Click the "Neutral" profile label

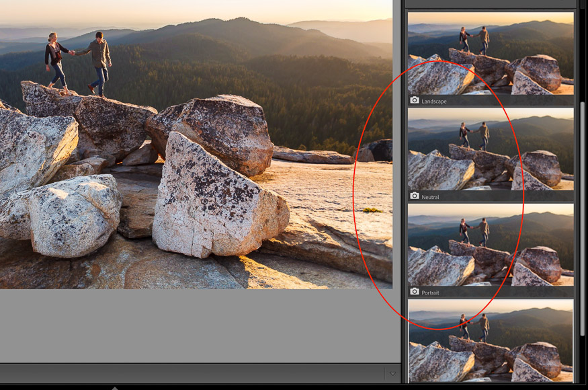(x=430, y=197)
